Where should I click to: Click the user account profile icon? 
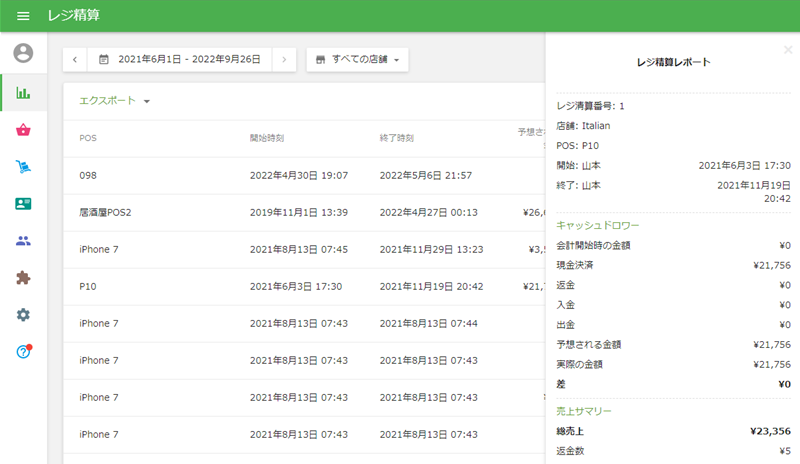click(x=23, y=53)
